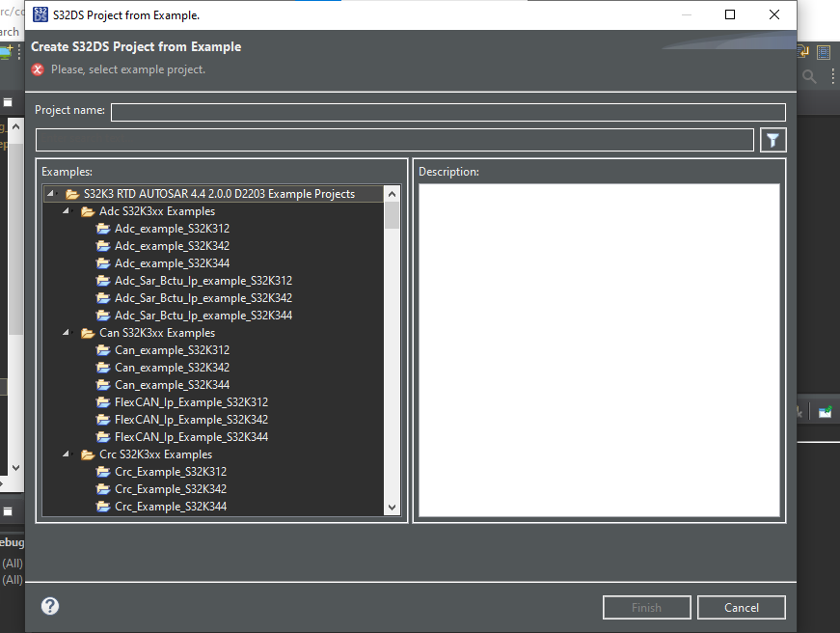Image resolution: width=840 pixels, height=633 pixels.
Task: Click folder icon of Crc_Example_S32K342
Action: pyautogui.click(x=103, y=489)
